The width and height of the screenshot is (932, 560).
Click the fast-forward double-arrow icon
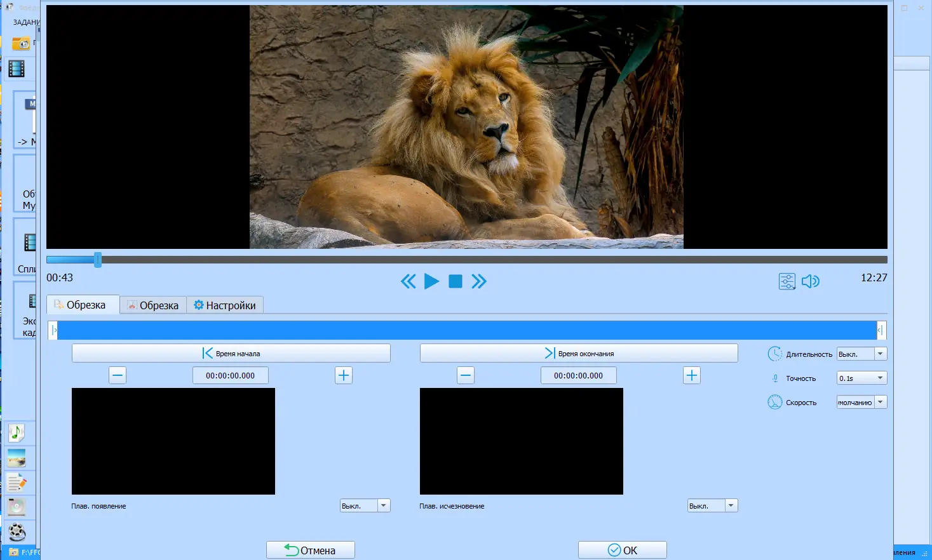(479, 281)
